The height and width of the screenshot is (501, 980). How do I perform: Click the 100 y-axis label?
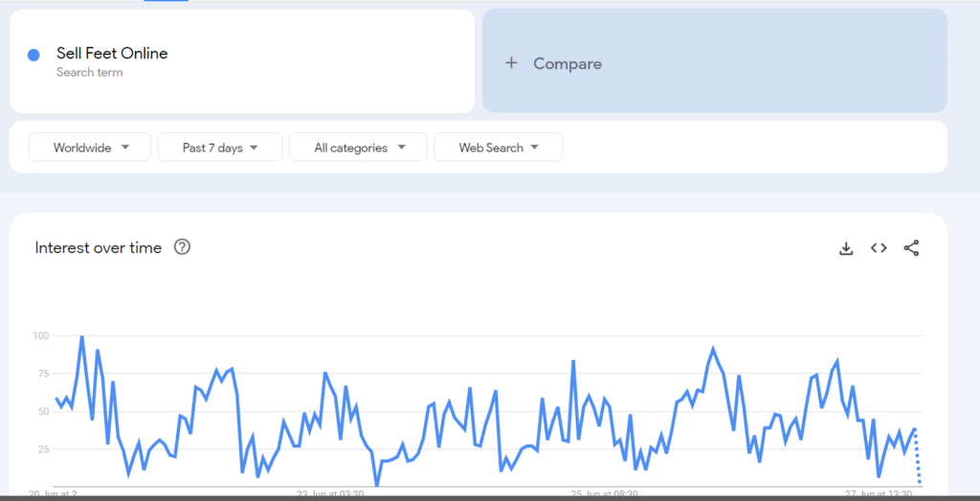coord(40,336)
